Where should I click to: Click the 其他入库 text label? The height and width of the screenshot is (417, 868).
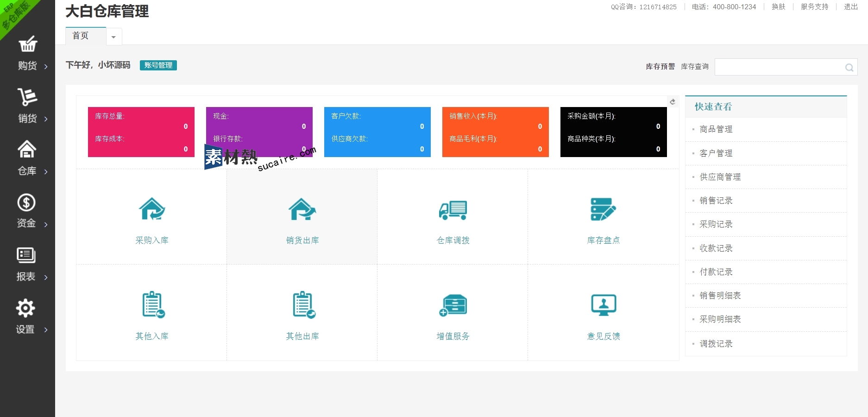tap(152, 336)
